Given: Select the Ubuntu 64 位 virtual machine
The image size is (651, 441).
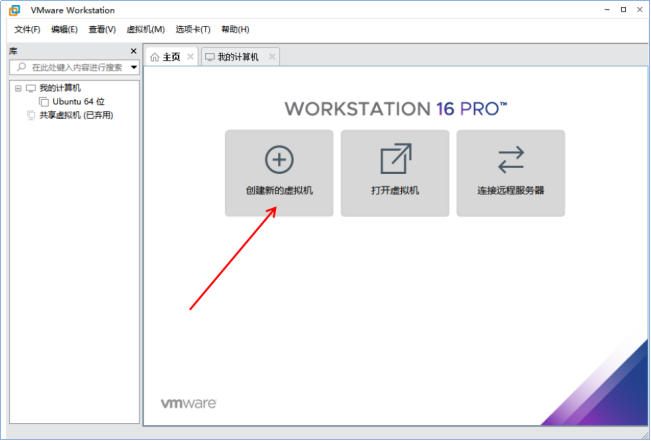Looking at the screenshot, I should click(78, 102).
